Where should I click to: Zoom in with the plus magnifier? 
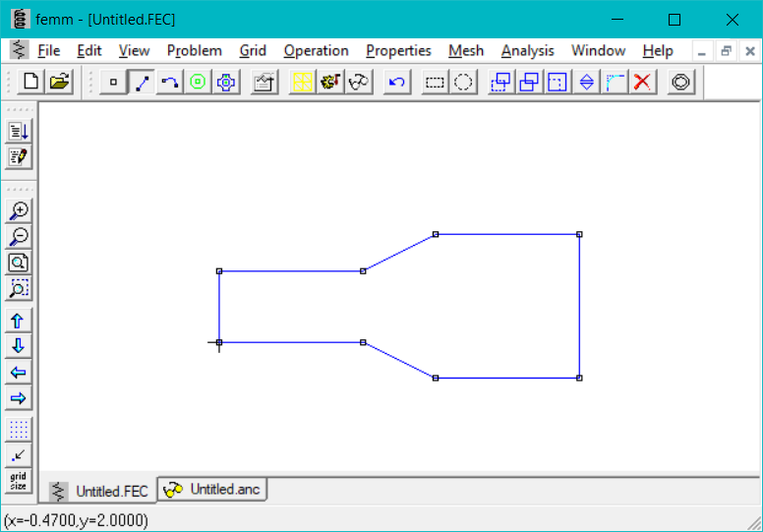click(19, 210)
